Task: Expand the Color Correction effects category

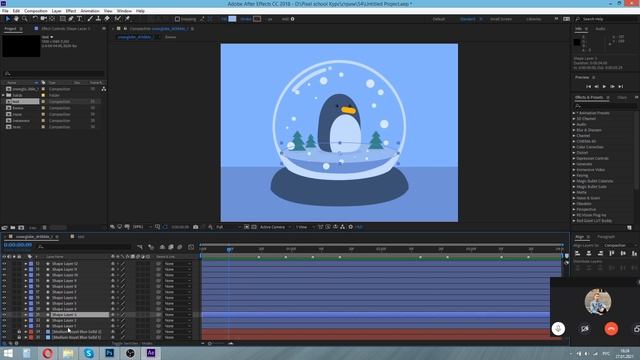Action: click(574, 147)
